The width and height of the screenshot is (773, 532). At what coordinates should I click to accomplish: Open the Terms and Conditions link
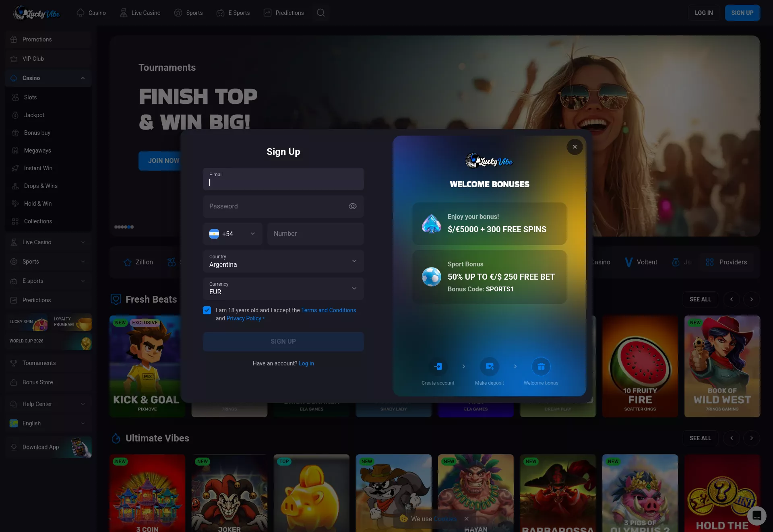click(x=329, y=310)
